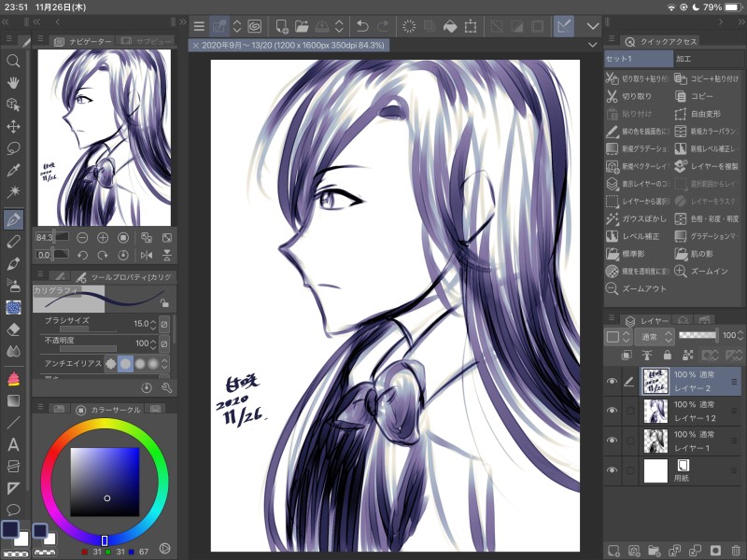Click the Clear spinner icon in command bar
The height and width of the screenshot is (560, 747).
click(x=409, y=26)
